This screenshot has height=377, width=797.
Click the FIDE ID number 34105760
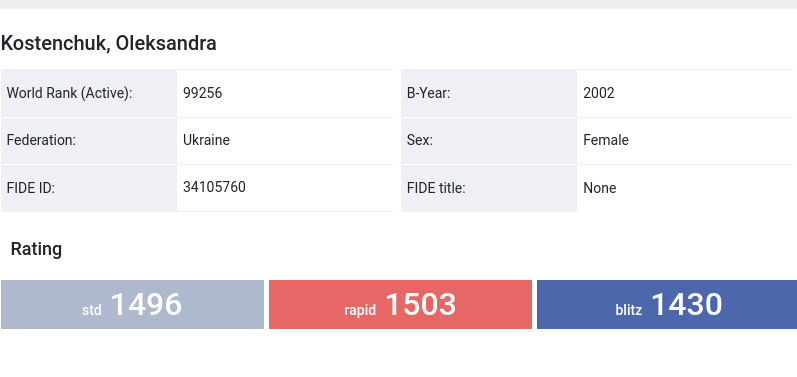pos(214,187)
